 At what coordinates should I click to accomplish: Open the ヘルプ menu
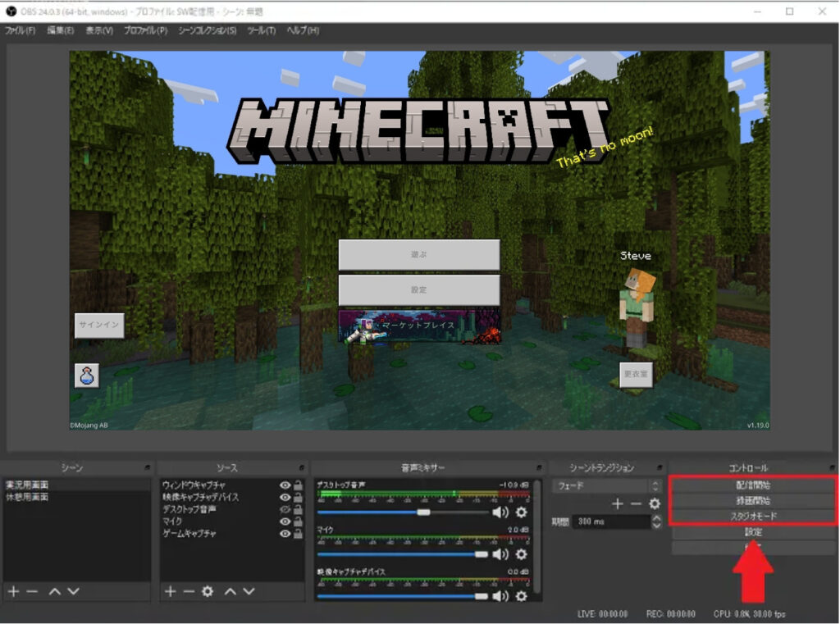[x=303, y=30]
